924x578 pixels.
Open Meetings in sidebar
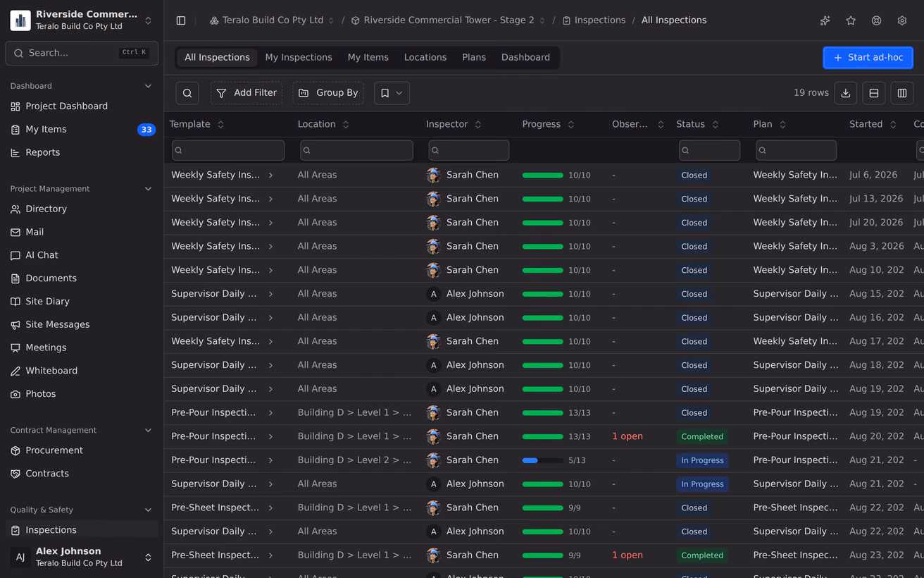coord(82,348)
